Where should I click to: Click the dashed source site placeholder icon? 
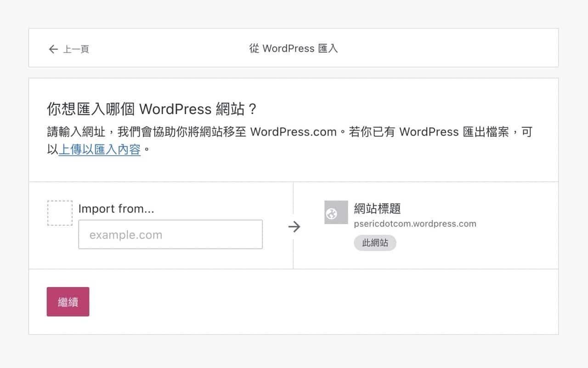(x=60, y=213)
